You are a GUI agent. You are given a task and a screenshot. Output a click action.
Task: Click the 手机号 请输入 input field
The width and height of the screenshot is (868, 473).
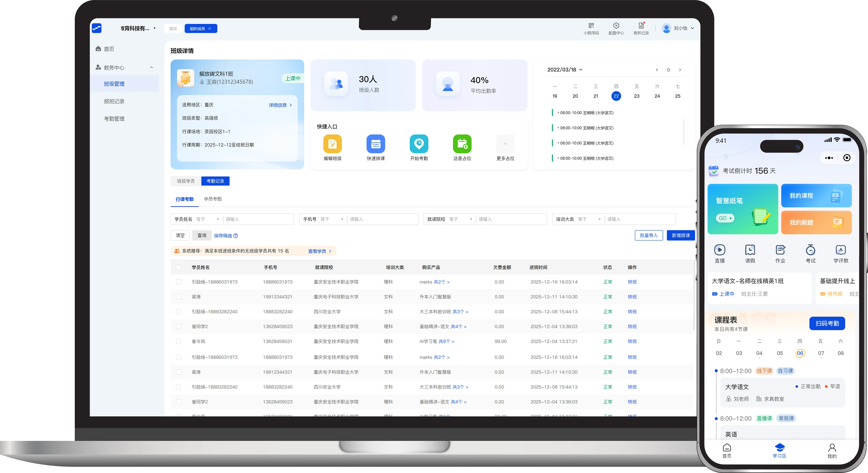382,219
